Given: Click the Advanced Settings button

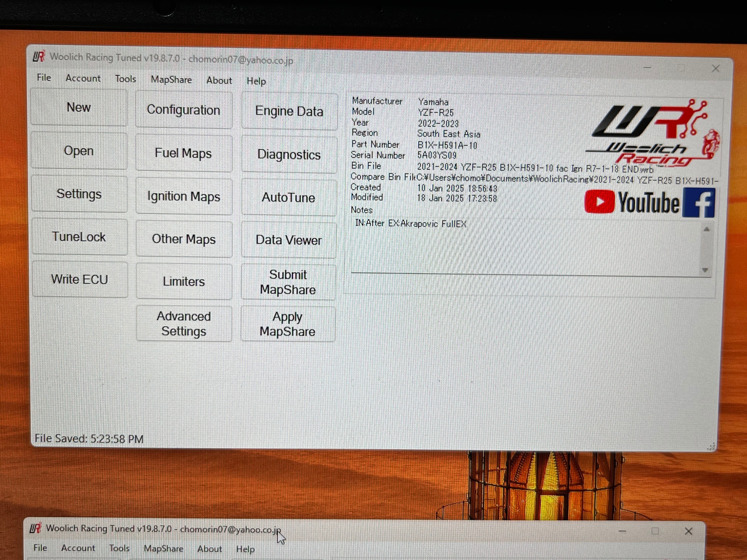Looking at the screenshot, I should pyautogui.click(x=183, y=324).
